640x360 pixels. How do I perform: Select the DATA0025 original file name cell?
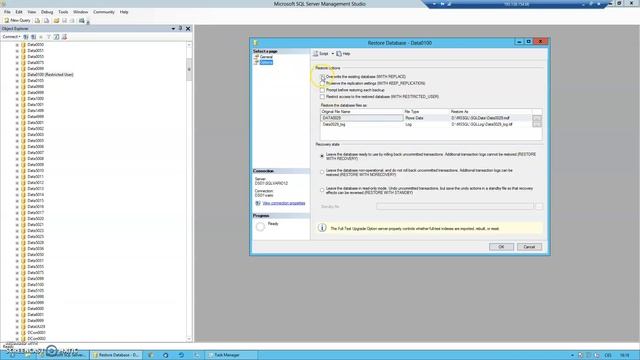(x=362, y=118)
